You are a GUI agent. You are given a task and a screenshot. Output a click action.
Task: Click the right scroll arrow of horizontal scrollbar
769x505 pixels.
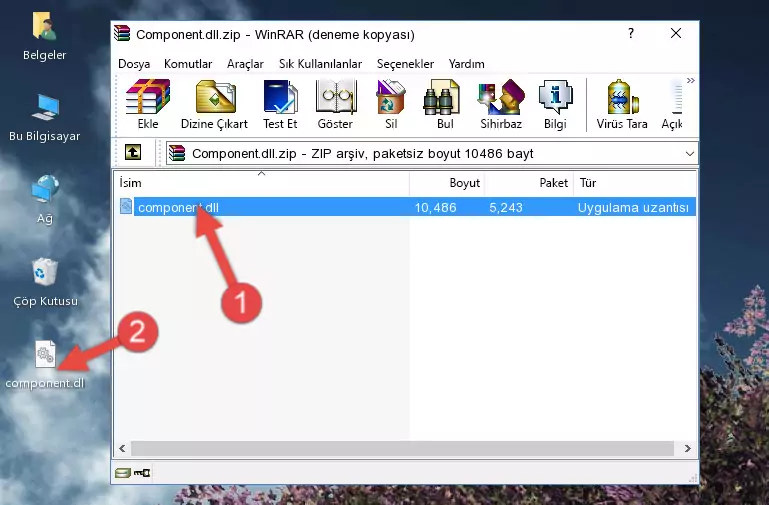(688, 448)
